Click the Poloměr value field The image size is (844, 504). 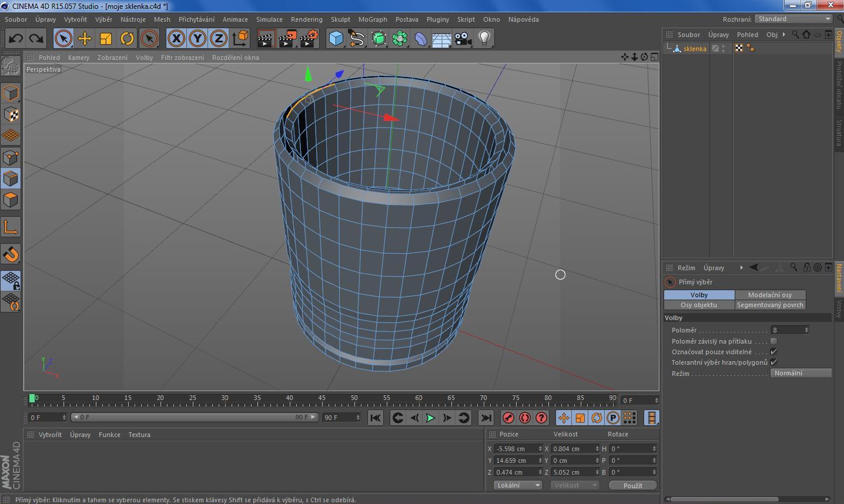click(x=788, y=330)
